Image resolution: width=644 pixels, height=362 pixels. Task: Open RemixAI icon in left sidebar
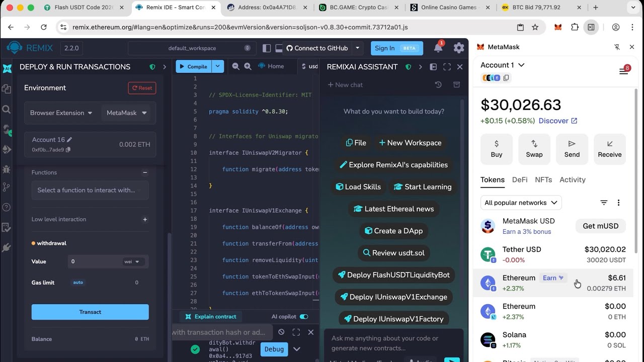(7, 69)
